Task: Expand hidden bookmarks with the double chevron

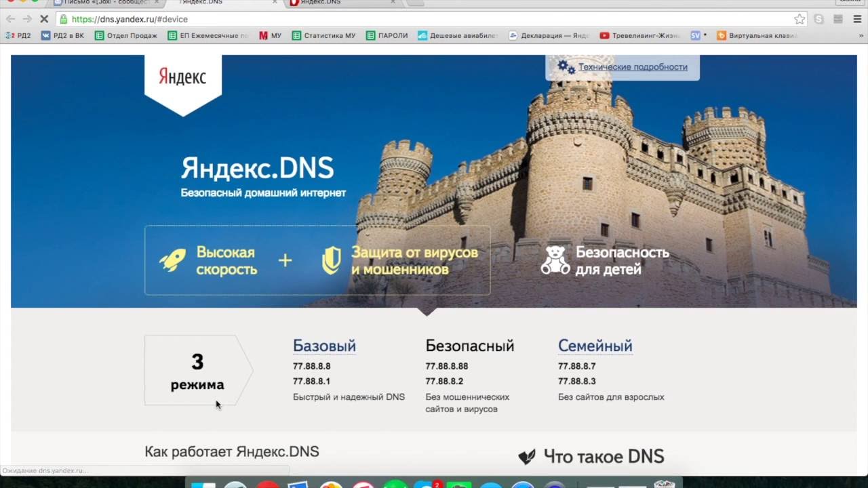Action: tap(861, 35)
